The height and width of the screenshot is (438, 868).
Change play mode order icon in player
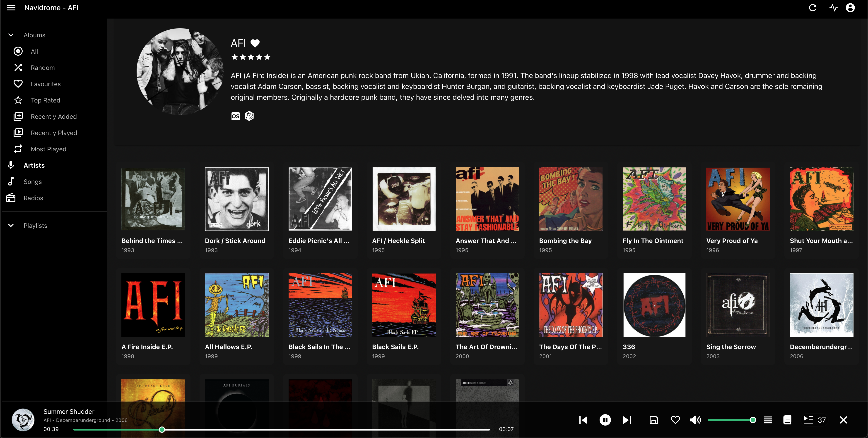coord(768,420)
